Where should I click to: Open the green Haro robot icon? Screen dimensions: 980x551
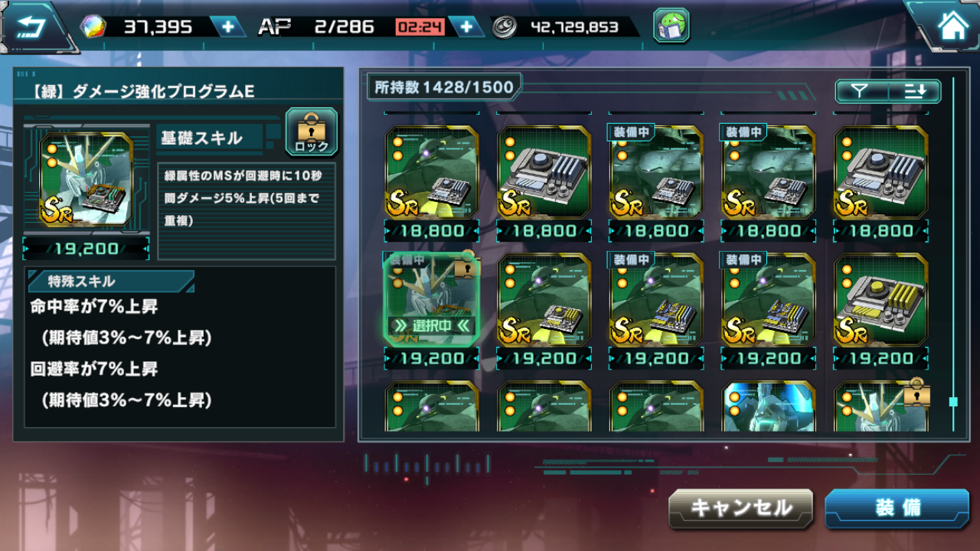point(671,27)
